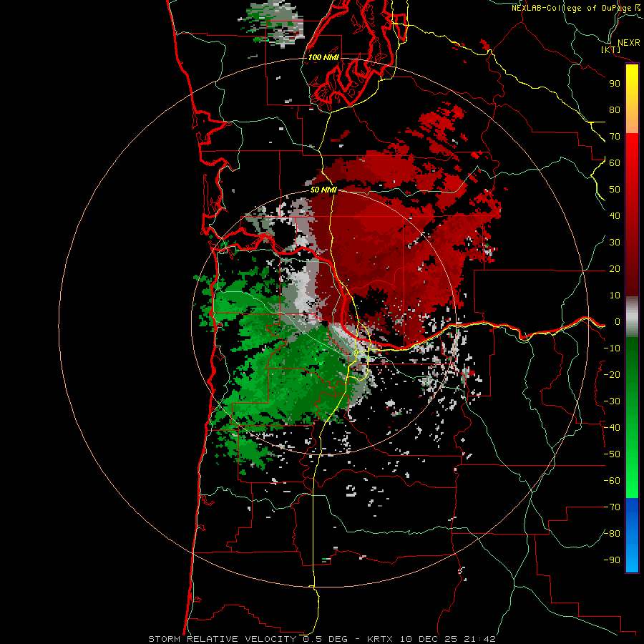This screenshot has width=644, height=644.
Task: Click the -50 value on velocity scale
Action: [612, 454]
